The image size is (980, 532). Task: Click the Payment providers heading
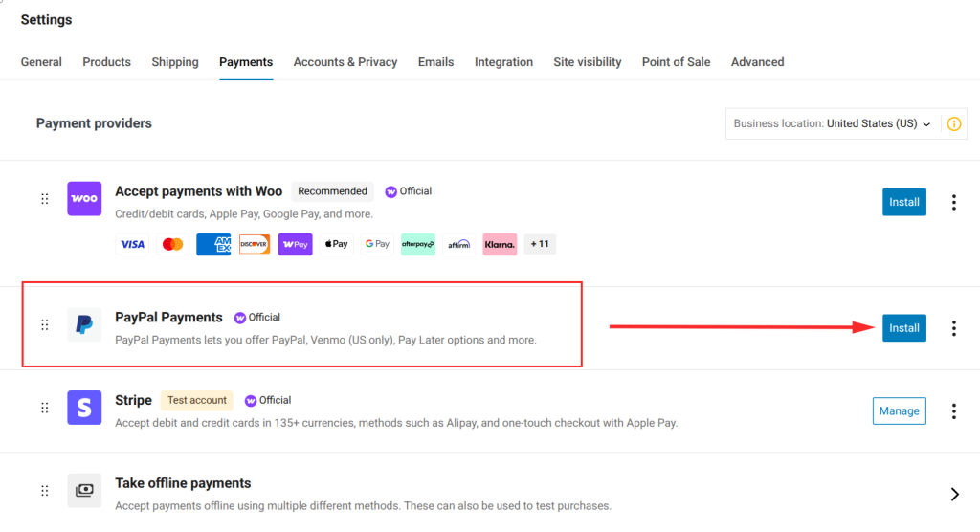pyautogui.click(x=94, y=123)
